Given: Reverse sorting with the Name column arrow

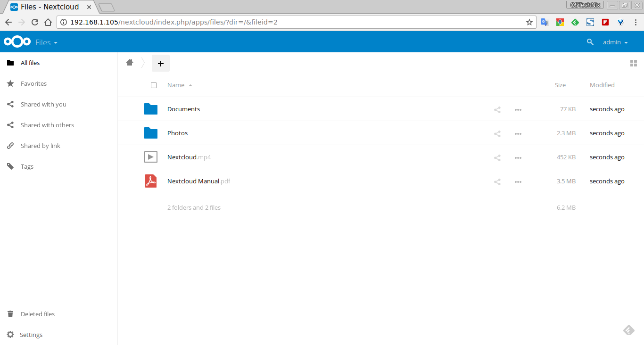Looking at the screenshot, I should tap(190, 85).
